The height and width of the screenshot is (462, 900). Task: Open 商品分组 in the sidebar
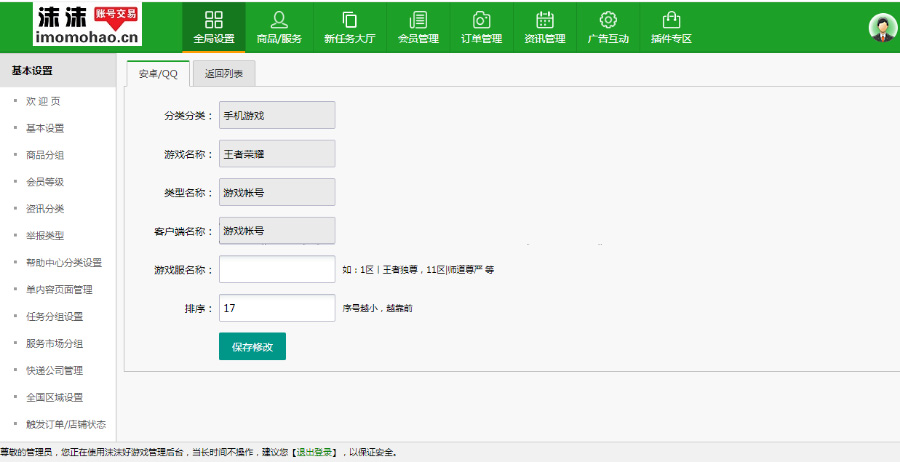click(45, 155)
